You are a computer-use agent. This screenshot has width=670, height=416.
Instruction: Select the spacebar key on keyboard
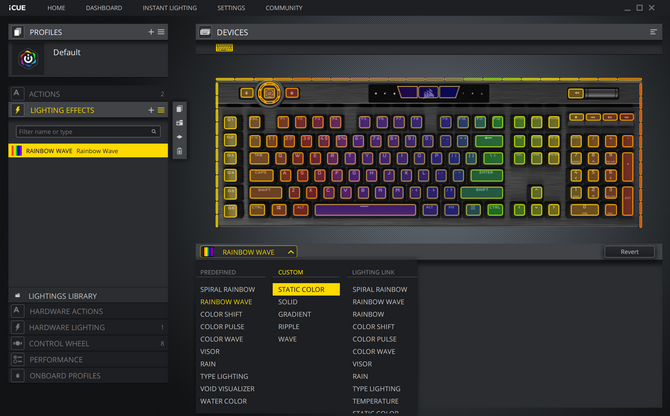pyautogui.click(x=365, y=210)
